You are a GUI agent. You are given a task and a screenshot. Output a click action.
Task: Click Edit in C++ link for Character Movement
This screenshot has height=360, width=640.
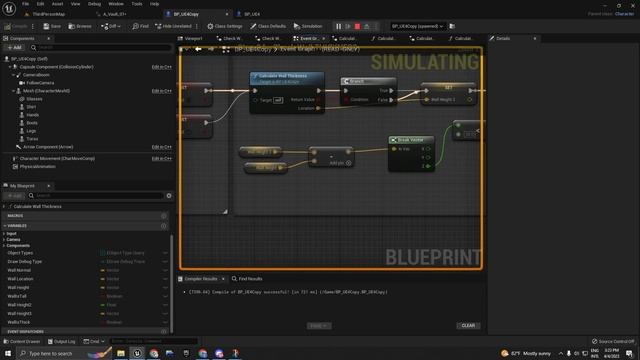point(162,158)
